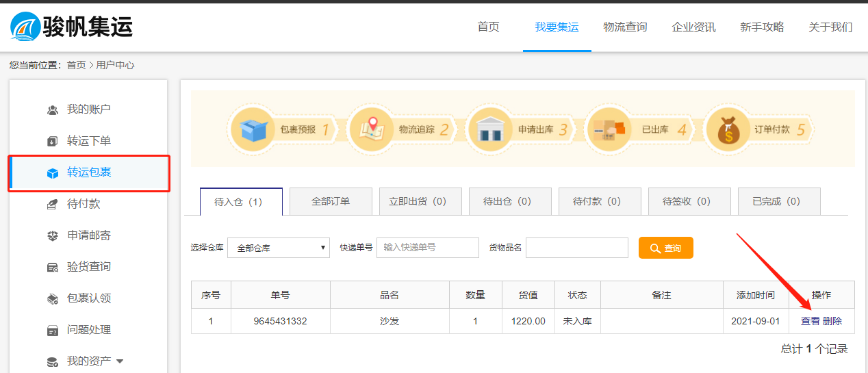Click the 物流追踪 map pin icon
Screen dimensions: 868x373
(x=370, y=129)
